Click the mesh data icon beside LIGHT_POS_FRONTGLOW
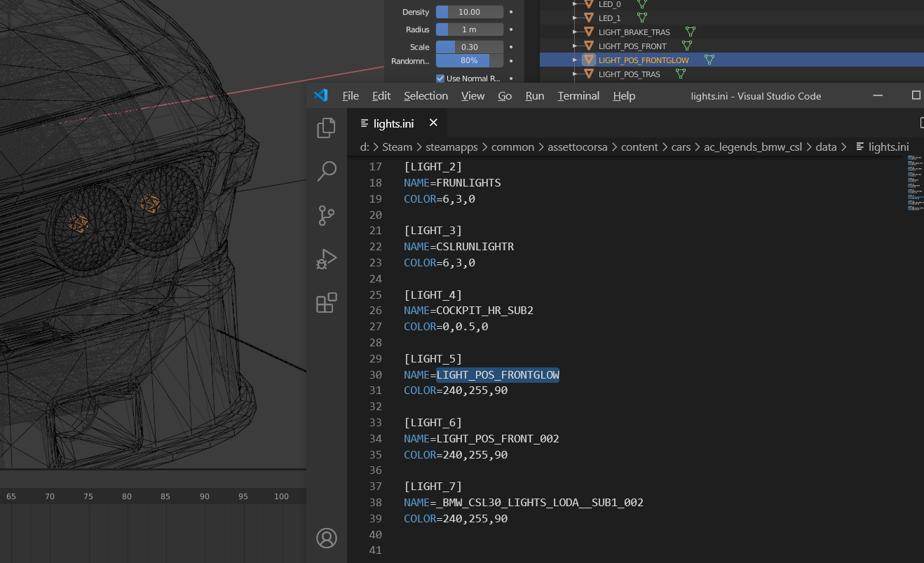 709,60
